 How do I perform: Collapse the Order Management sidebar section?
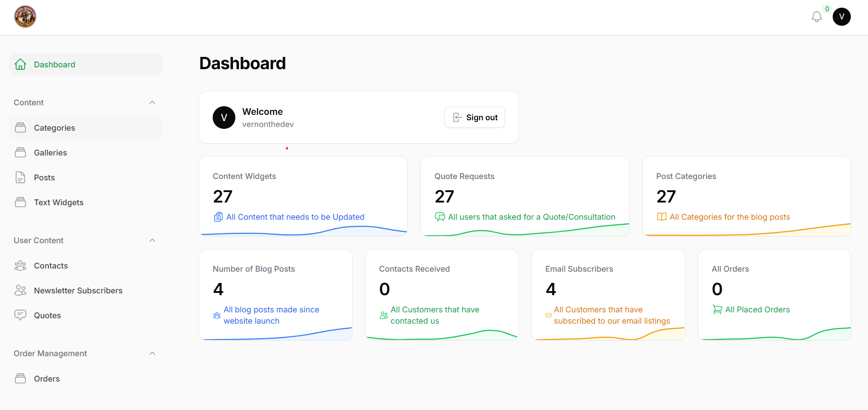[x=153, y=353]
